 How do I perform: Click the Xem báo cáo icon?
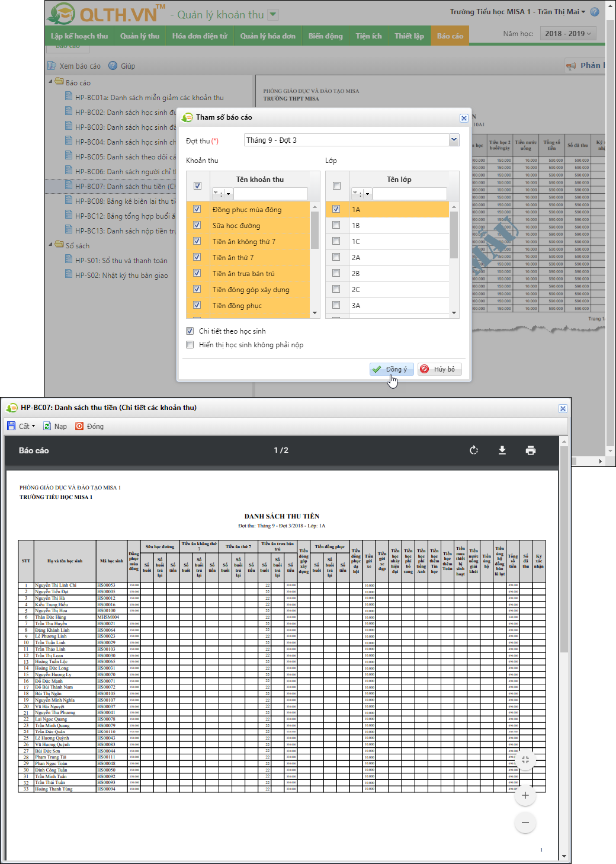(52, 66)
